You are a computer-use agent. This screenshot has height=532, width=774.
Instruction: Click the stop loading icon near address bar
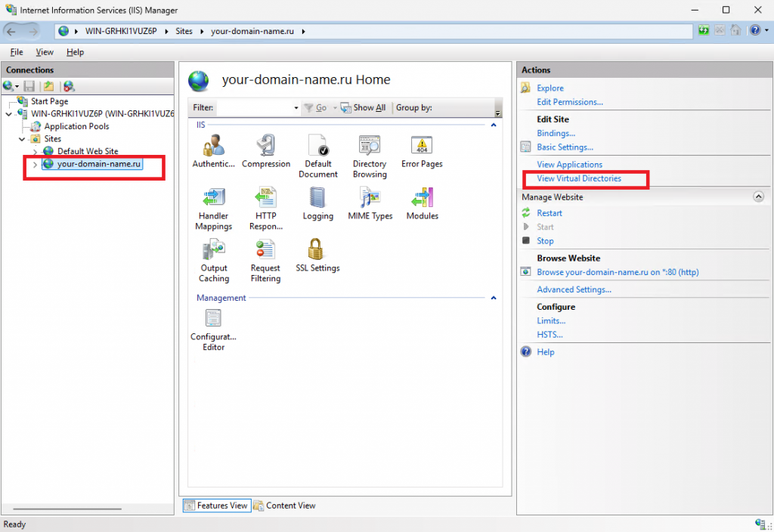click(x=720, y=30)
